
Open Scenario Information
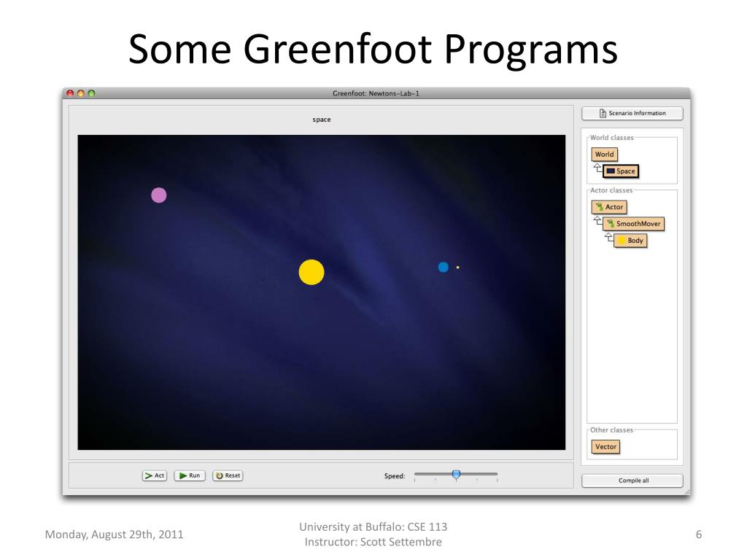(632, 113)
